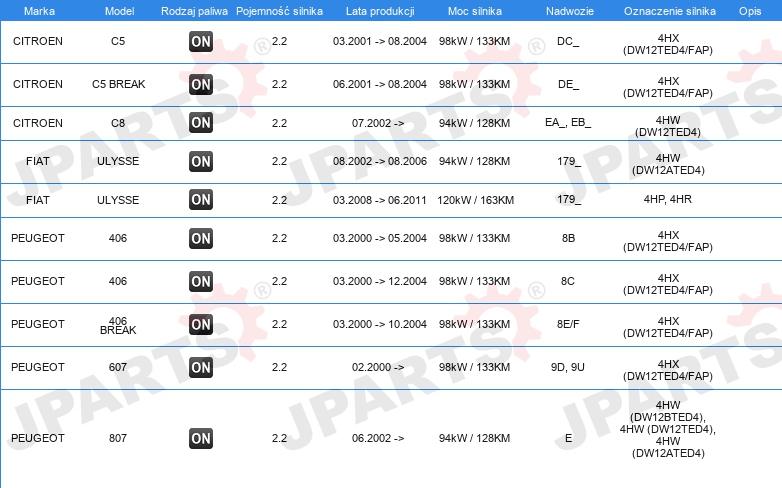
Task: Click the 8C body code cell
Action: point(568,281)
